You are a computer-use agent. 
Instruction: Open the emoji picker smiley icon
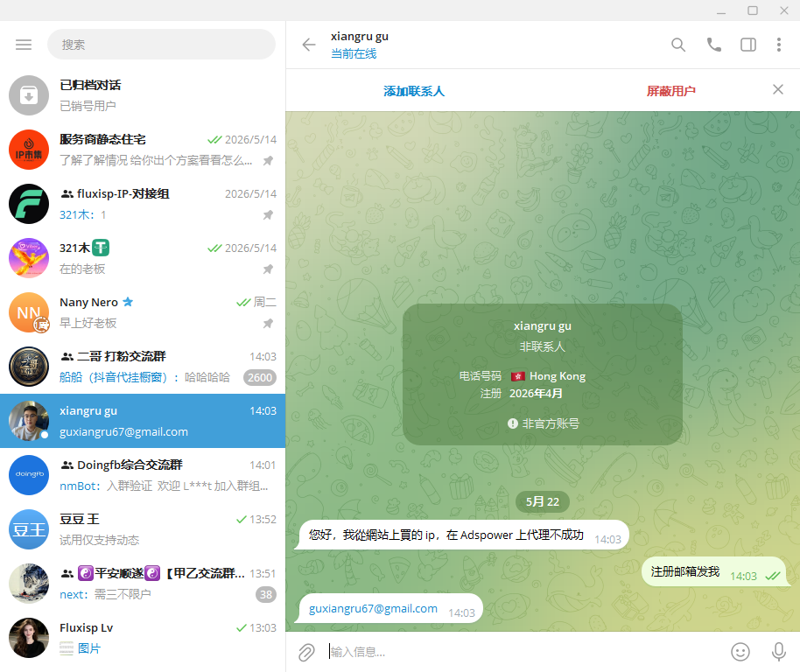[740, 652]
